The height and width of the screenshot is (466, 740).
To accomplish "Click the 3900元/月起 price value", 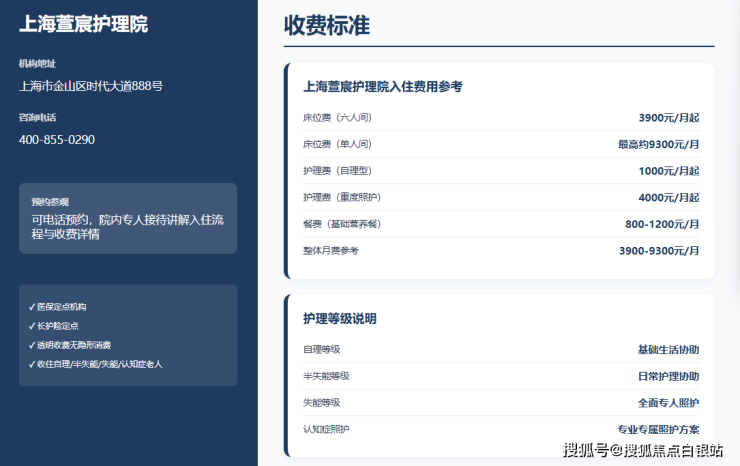I will [x=669, y=118].
